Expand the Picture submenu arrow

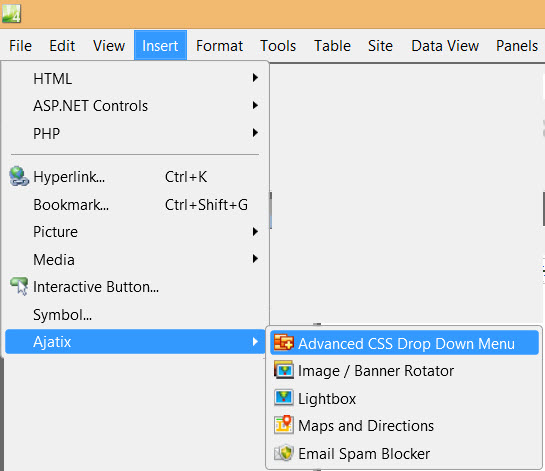[x=255, y=232]
